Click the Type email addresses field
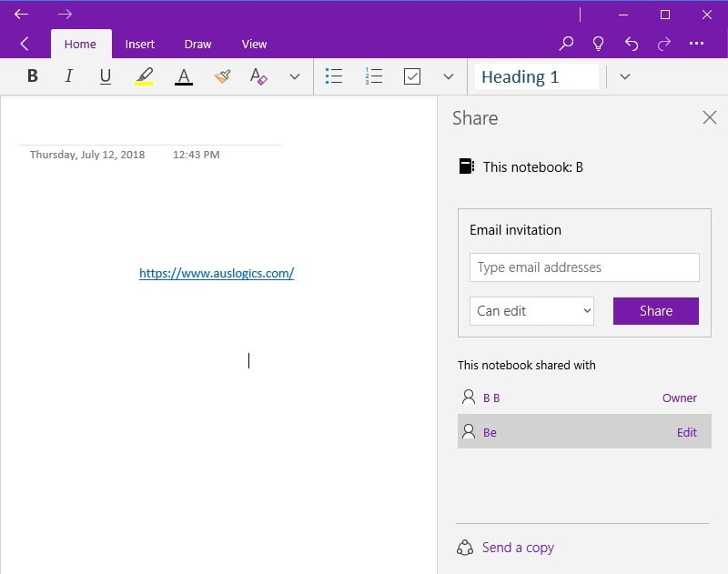Screen dimensions: 728x574 584,267
